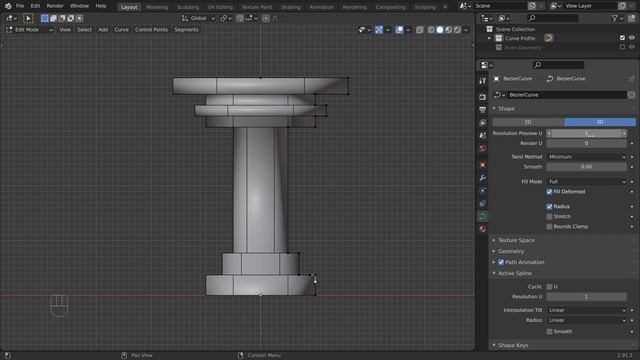
Task: Open the Tool properties tab icon
Action: pos(482,81)
